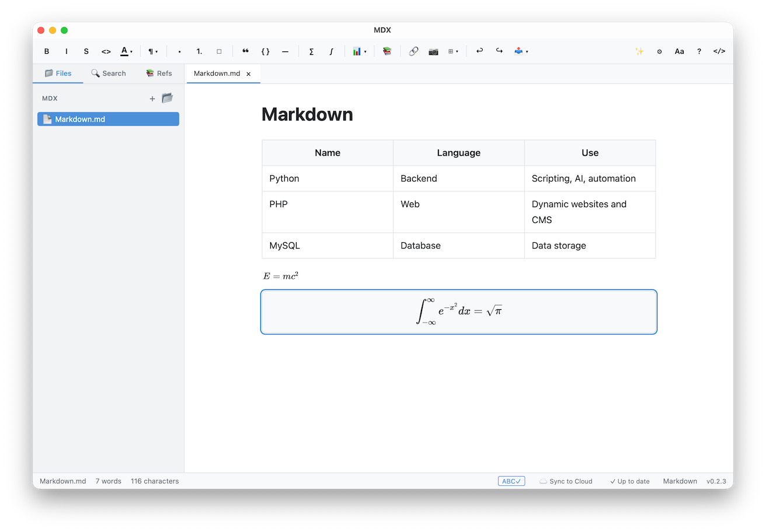Open the export dropdown in the toolbar
This screenshot has height=532, width=766.
click(x=521, y=51)
